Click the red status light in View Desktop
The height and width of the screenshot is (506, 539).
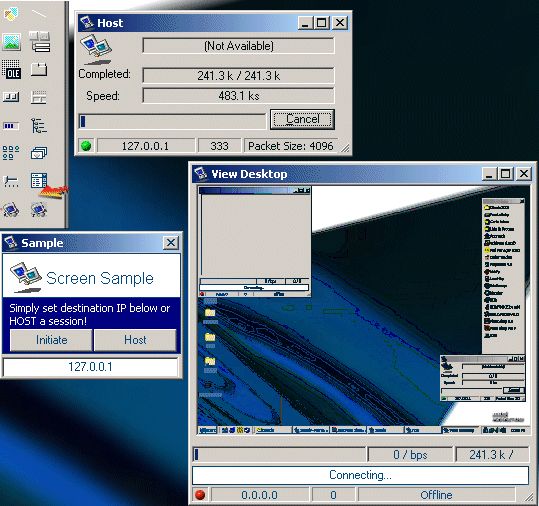coord(200,495)
